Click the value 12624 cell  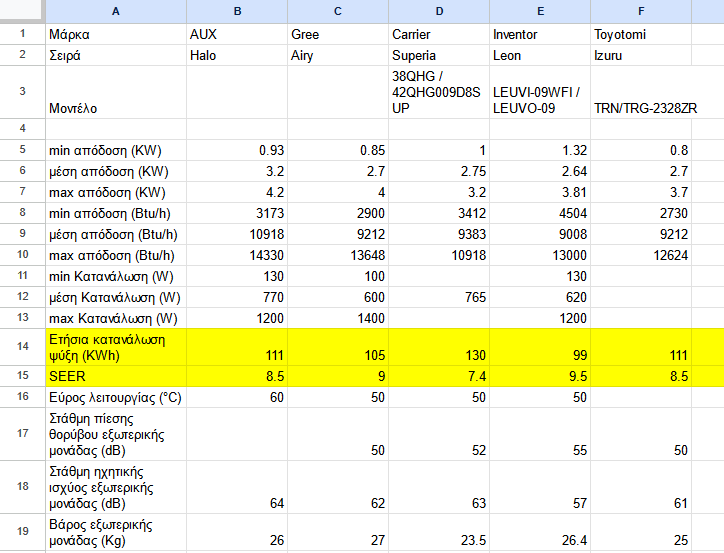pos(641,255)
